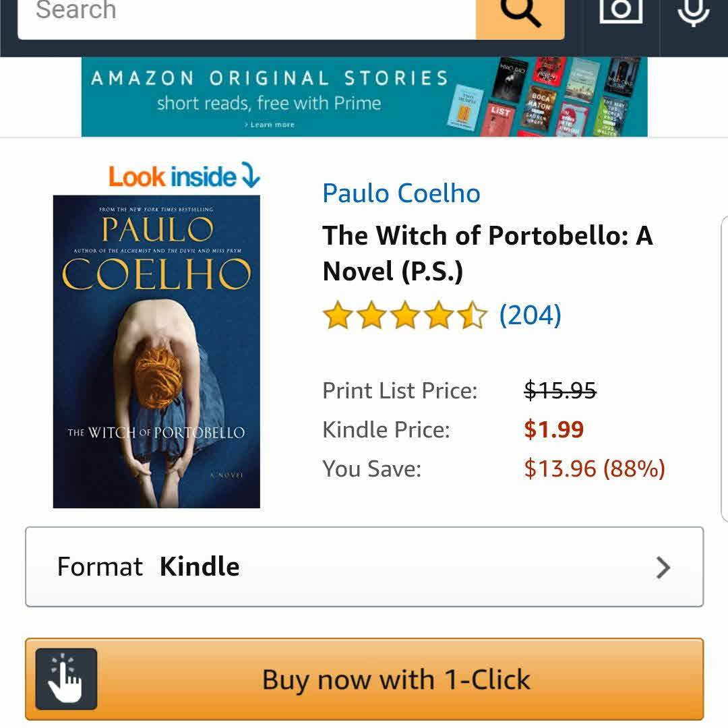This screenshot has width=728, height=728.
Task: Click the first gold rating star
Action: [338, 315]
